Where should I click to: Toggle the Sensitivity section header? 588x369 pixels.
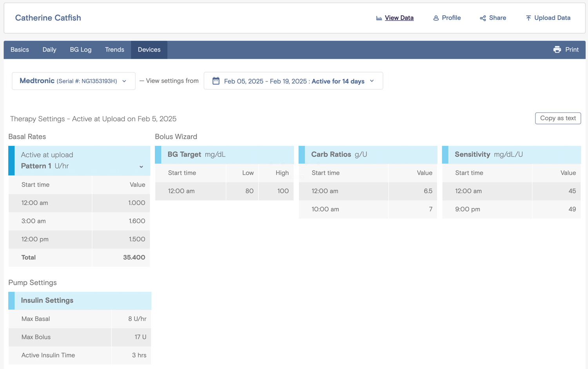pos(511,155)
